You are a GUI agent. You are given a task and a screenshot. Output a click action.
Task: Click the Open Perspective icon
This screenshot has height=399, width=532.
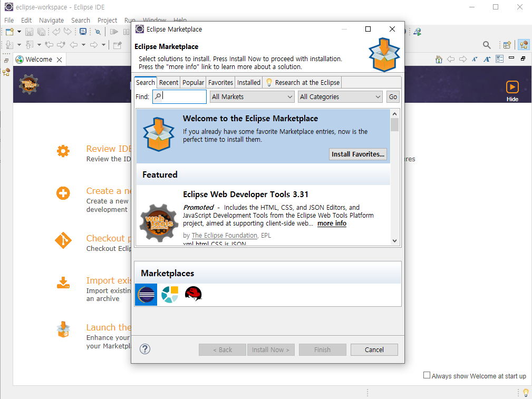pyautogui.click(x=507, y=45)
